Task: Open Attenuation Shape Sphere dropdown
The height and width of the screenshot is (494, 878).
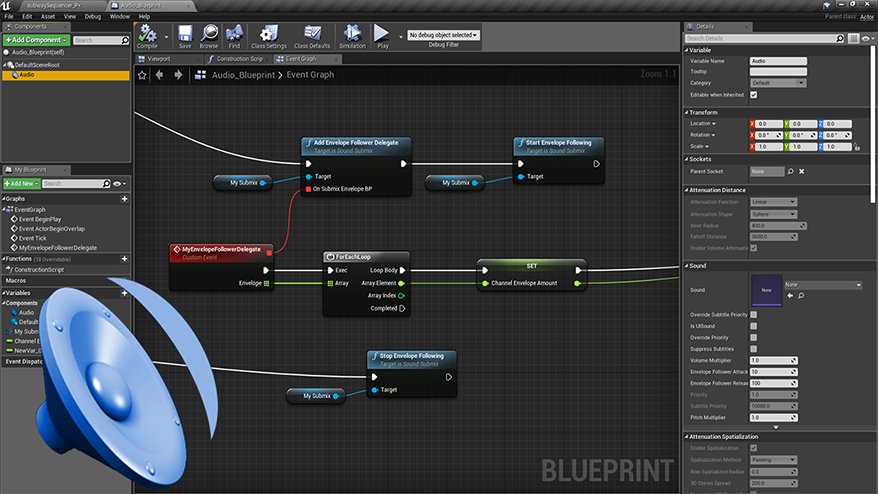Action: [773, 214]
